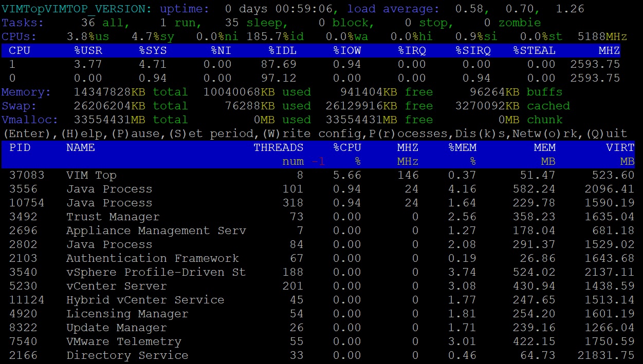Click the Trust Manager process entry
Viewport: 643px width, 364px height.
click(113, 217)
